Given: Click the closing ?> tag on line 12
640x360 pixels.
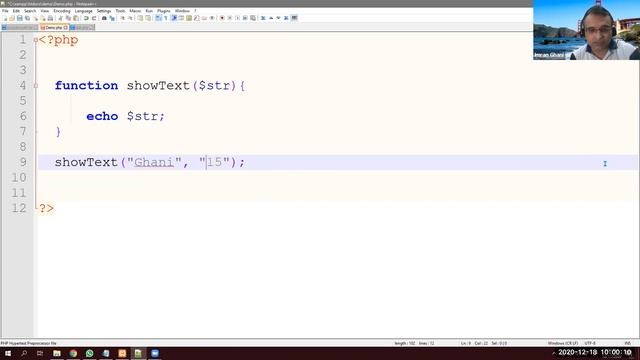Looking at the screenshot, I should coord(46,208).
